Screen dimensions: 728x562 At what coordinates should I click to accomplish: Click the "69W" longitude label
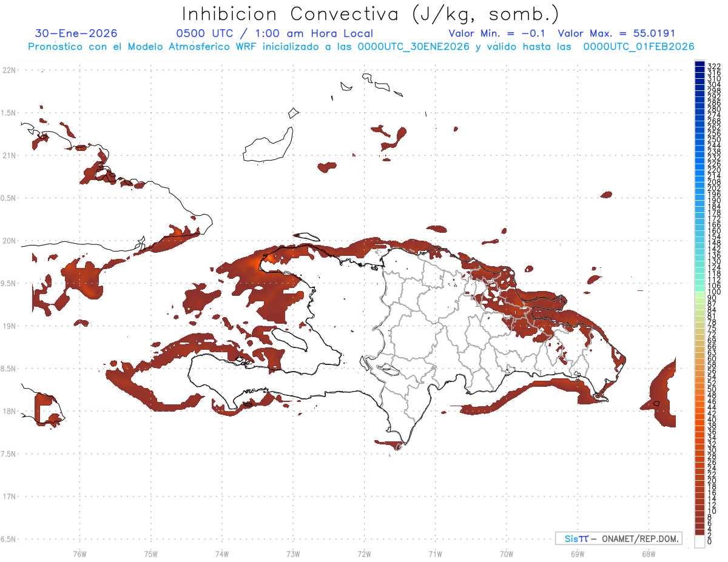click(578, 554)
